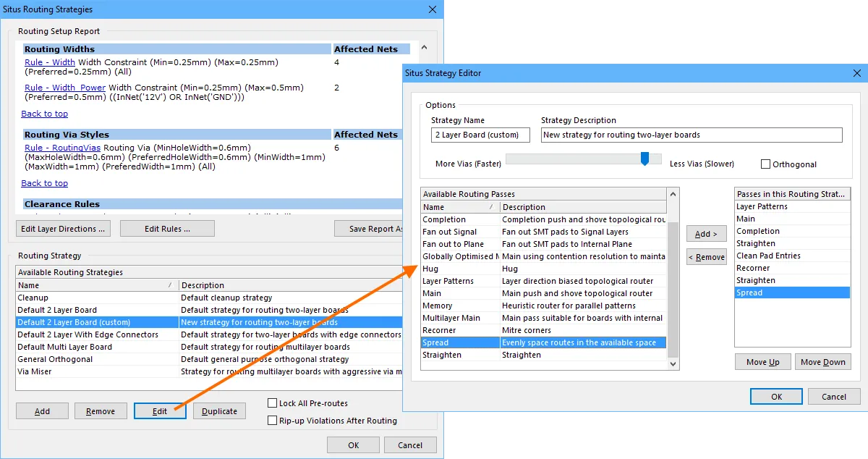Select Memory routing pass
The height and width of the screenshot is (459, 868).
click(543, 306)
